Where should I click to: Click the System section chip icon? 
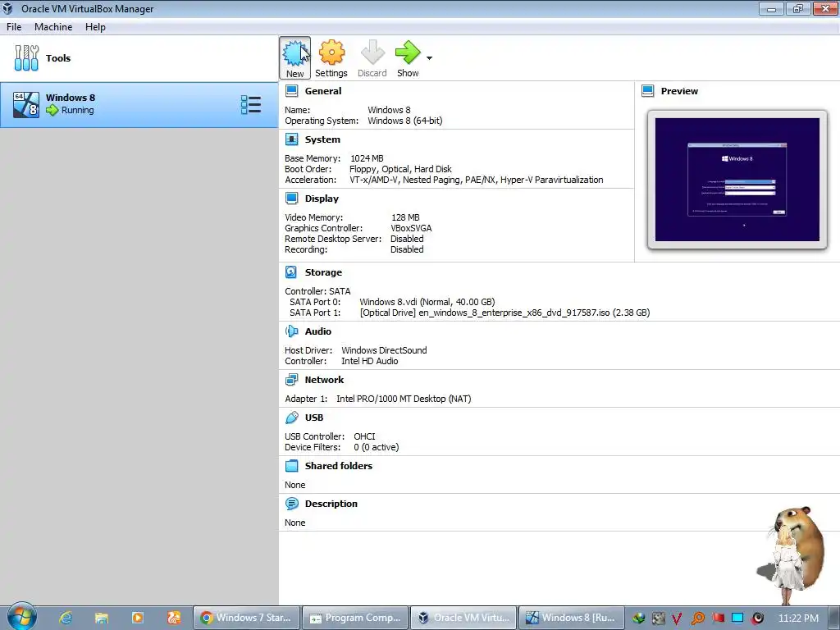point(291,139)
